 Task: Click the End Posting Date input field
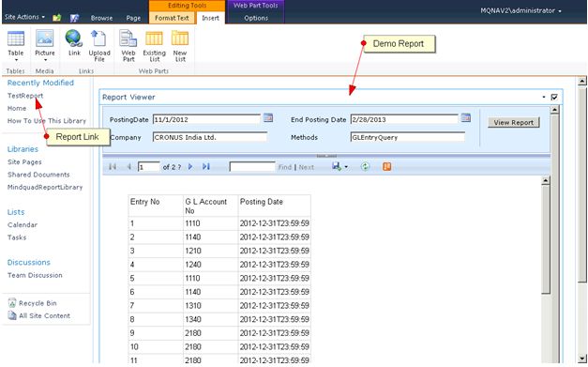click(x=404, y=119)
